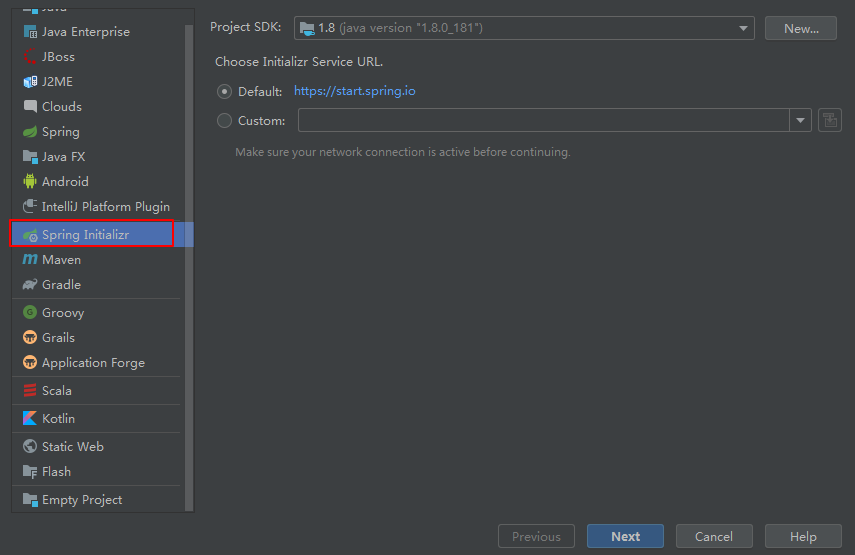Screen dimensions: 855x555
Task: Select Grails in project types
Action: 98,337
